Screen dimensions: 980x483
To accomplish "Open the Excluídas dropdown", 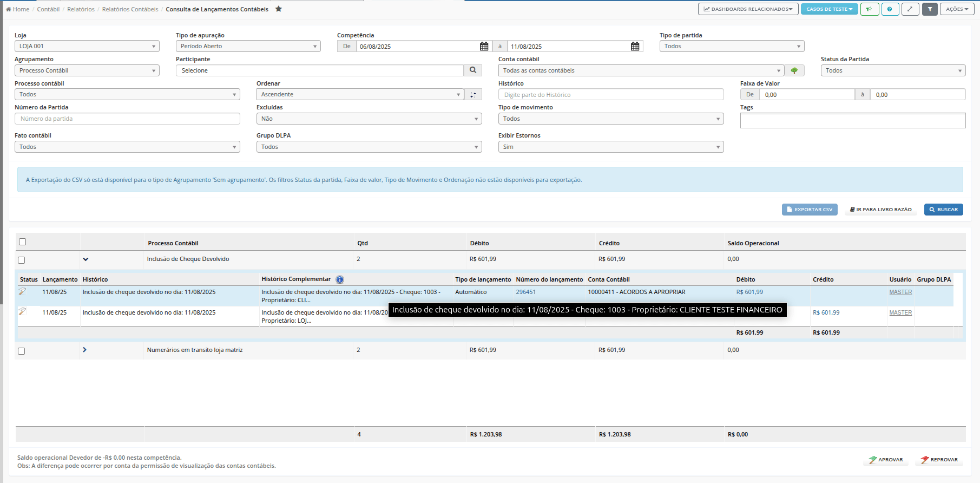I will [x=369, y=119].
